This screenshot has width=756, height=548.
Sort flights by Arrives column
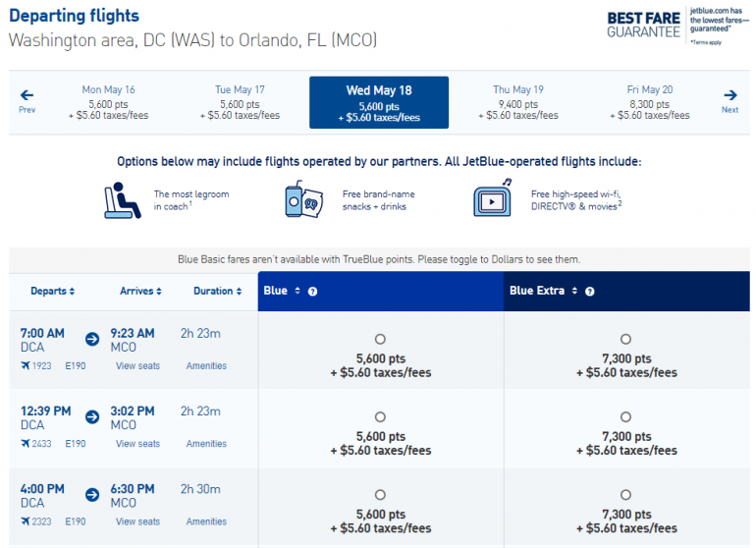[140, 292]
